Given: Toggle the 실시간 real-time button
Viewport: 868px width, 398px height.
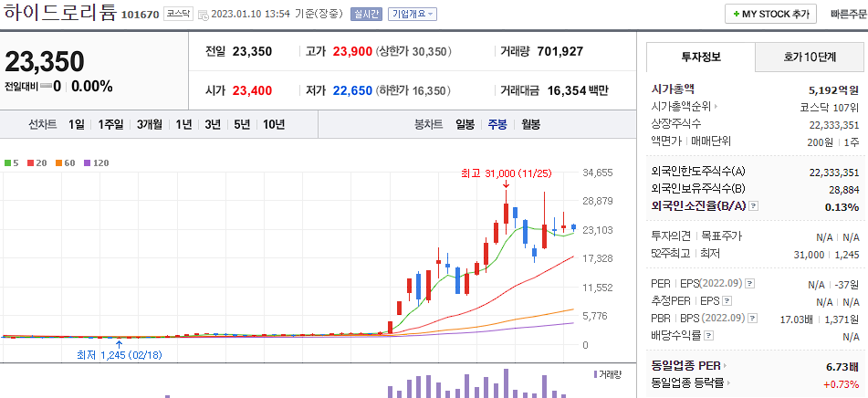Looking at the screenshot, I should coord(367,15).
